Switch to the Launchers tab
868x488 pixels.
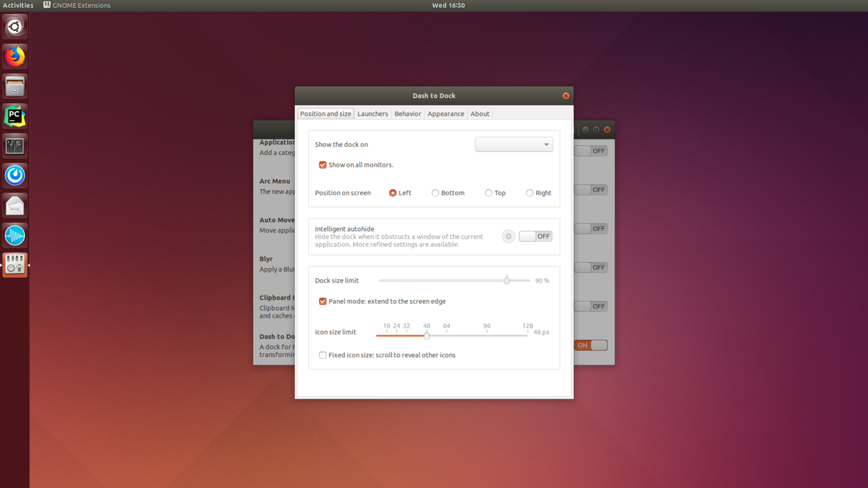373,114
